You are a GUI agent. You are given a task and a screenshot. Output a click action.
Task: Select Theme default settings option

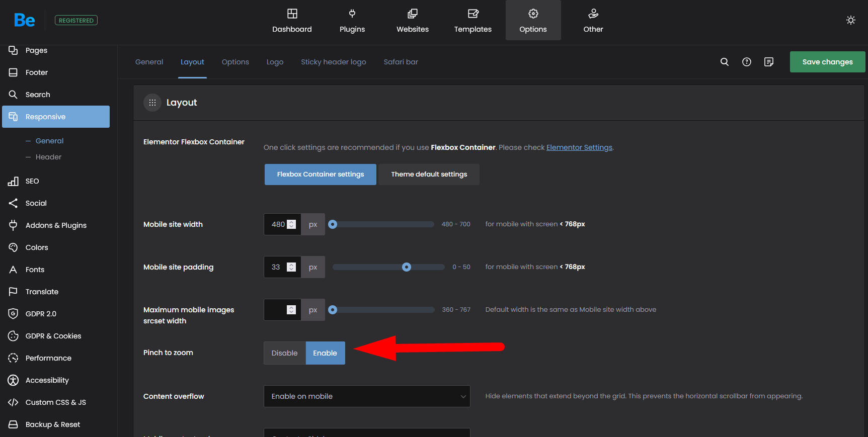429,174
